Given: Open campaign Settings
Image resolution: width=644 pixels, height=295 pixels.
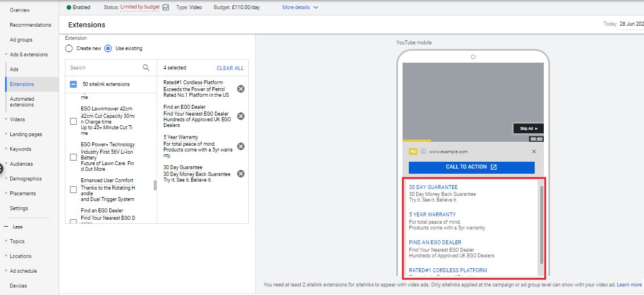Looking at the screenshot, I should click(19, 208).
